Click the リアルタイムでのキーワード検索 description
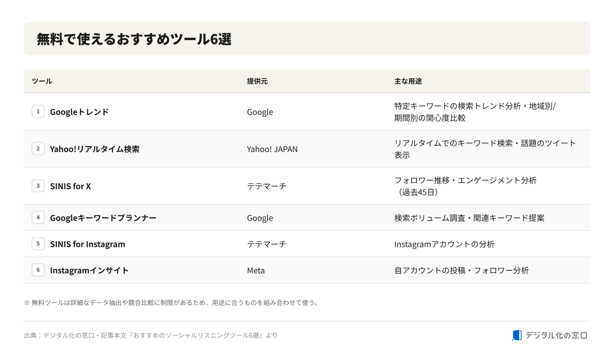The width and height of the screenshot is (614, 364). (485, 149)
